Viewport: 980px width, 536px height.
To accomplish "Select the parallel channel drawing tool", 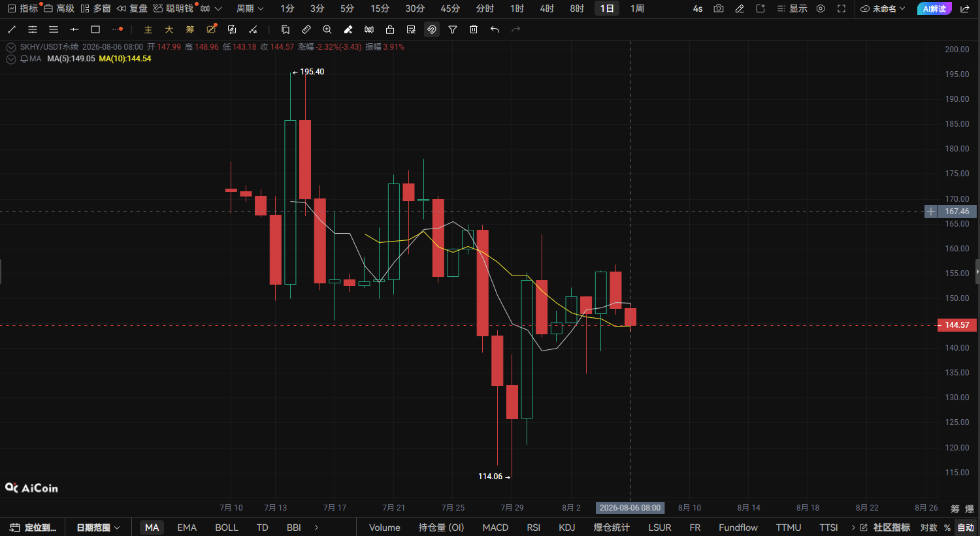I will pyautogui.click(x=33, y=29).
